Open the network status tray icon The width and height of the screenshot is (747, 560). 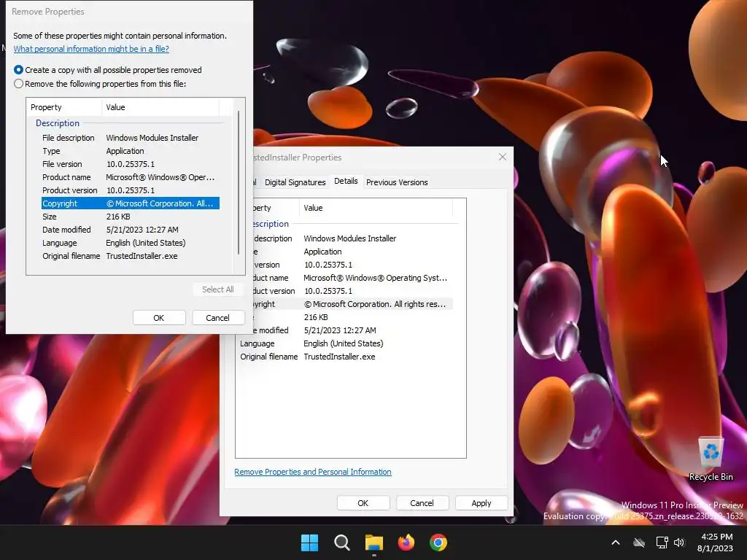pyautogui.click(x=662, y=542)
